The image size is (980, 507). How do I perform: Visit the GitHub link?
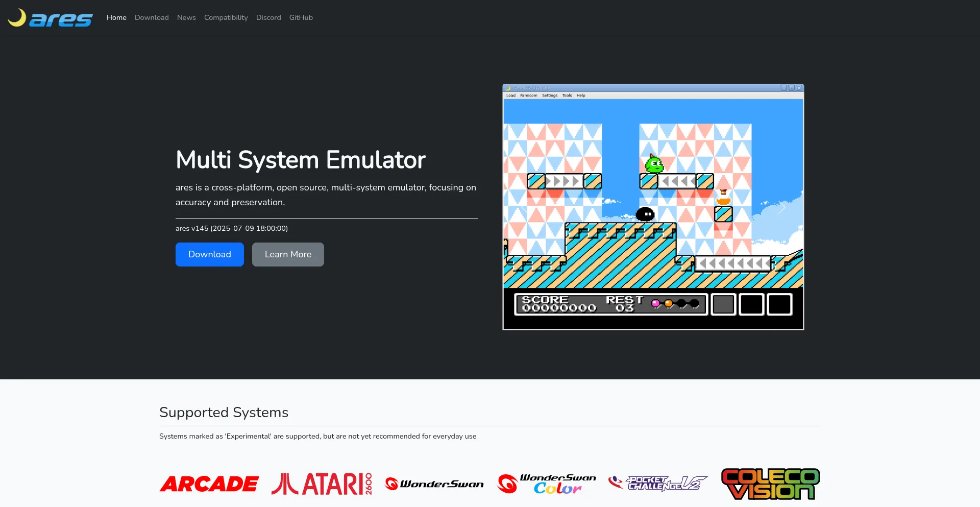[301, 17]
